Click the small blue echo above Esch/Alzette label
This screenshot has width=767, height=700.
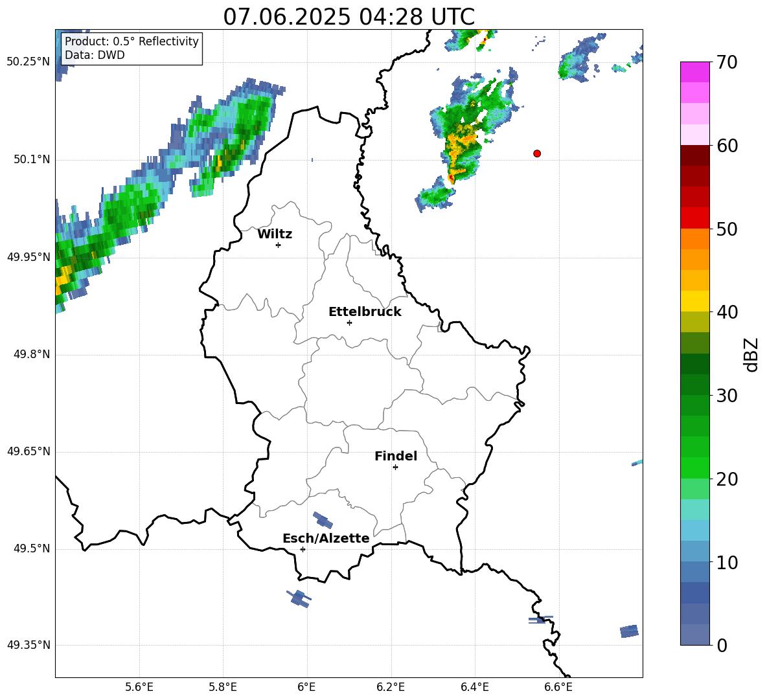pyautogui.click(x=323, y=519)
